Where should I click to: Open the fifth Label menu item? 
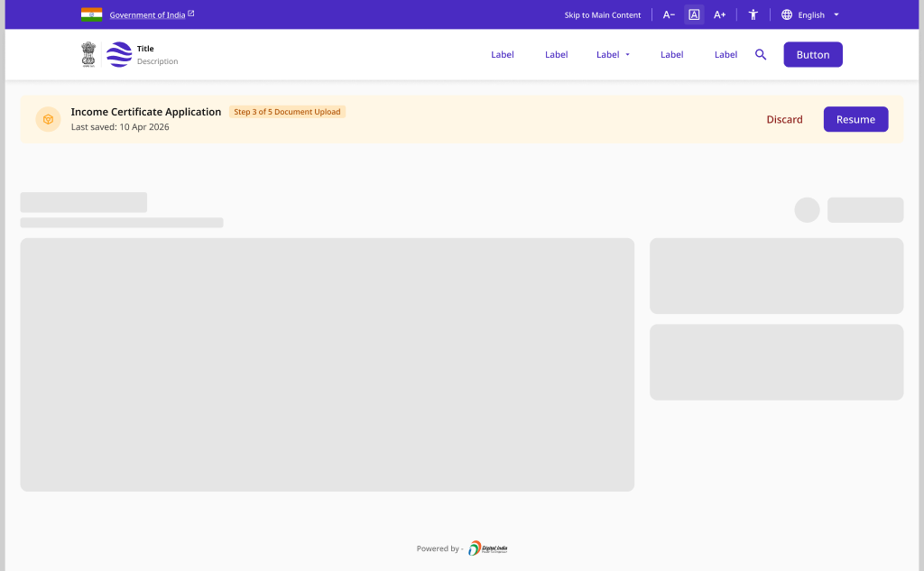coord(726,54)
